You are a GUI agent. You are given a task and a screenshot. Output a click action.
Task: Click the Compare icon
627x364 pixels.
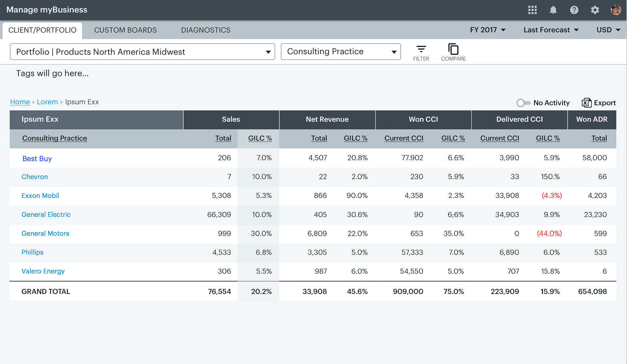tap(453, 52)
